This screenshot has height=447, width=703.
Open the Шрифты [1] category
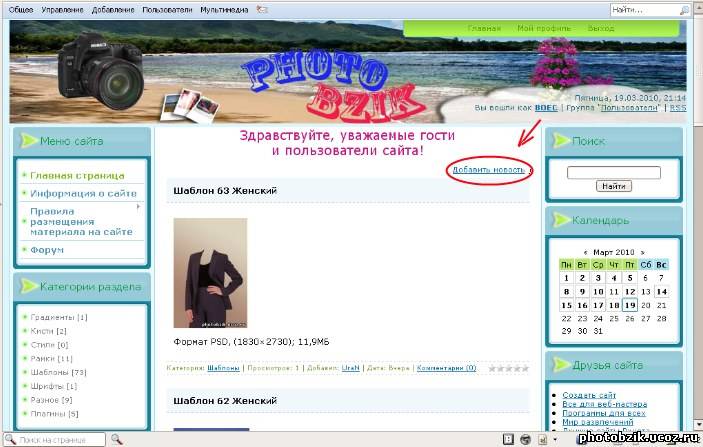54,386
